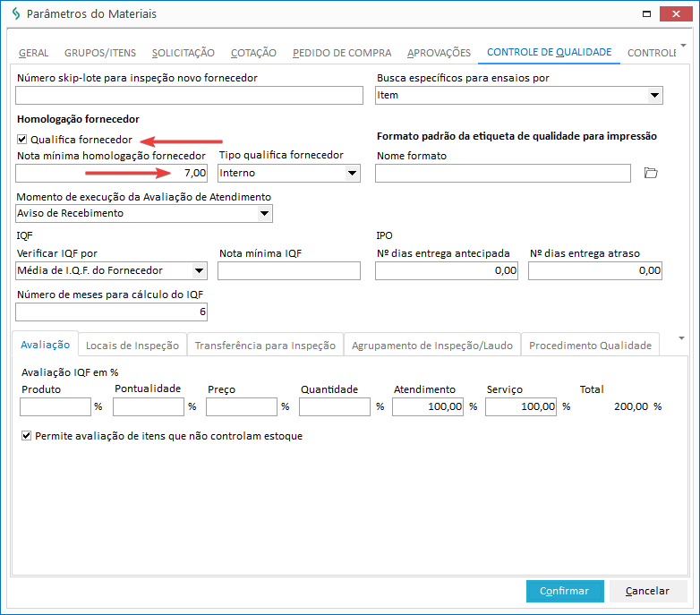Open Momento de execução da Avaliação dropdown
This screenshot has width=700, height=615.
pyautogui.click(x=264, y=213)
